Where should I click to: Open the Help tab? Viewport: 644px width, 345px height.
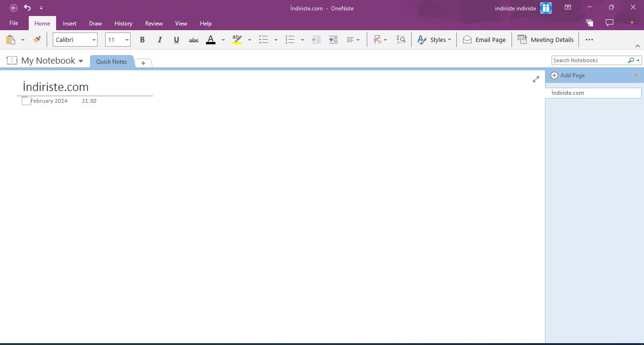point(206,24)
